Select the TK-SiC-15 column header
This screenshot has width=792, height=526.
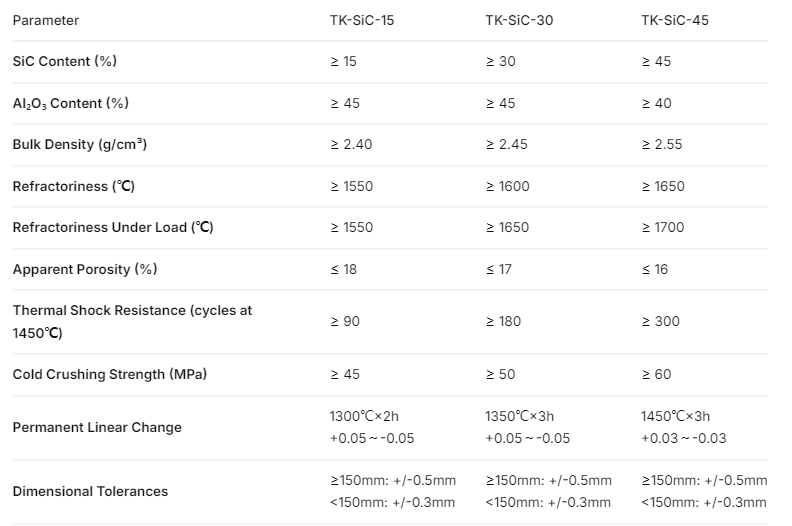pyautogui.click(x=362, y=20)
